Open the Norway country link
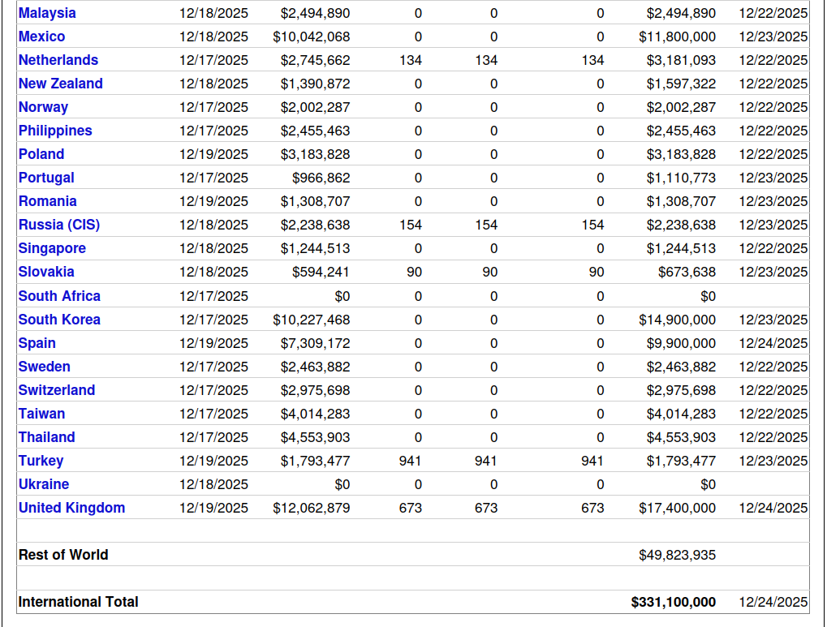The image size is (840, 627). coord(43,107)
